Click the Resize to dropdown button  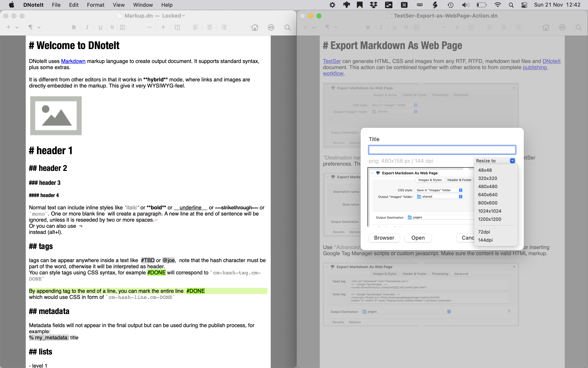point(494,161)
